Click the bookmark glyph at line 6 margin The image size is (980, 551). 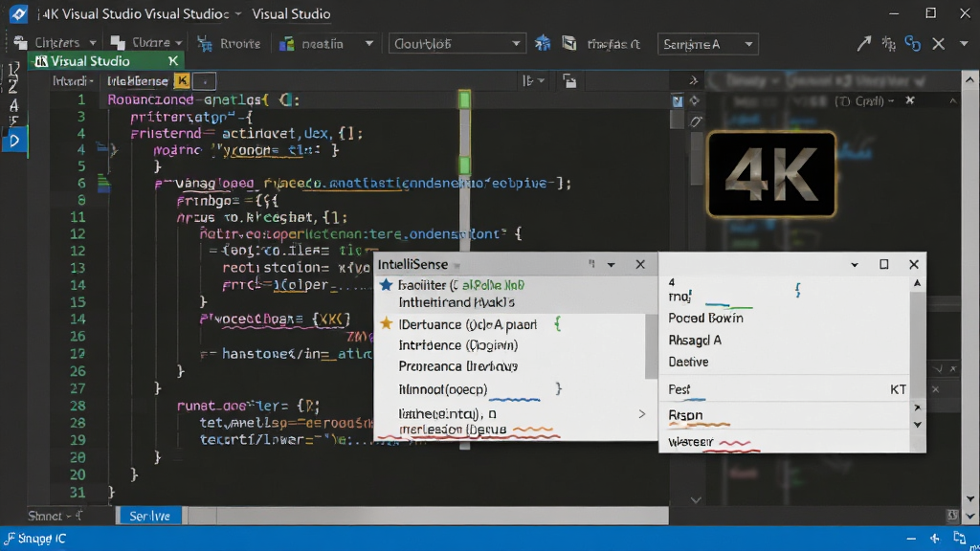pyautogui.click(x=104, y=183)
